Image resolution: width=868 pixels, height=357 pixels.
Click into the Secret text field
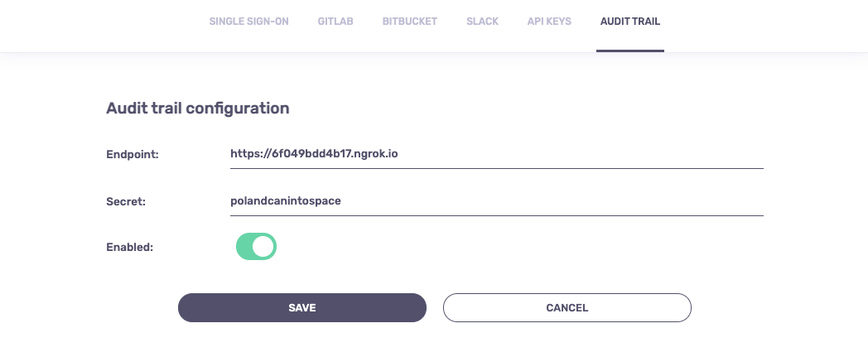coord(496,201)
